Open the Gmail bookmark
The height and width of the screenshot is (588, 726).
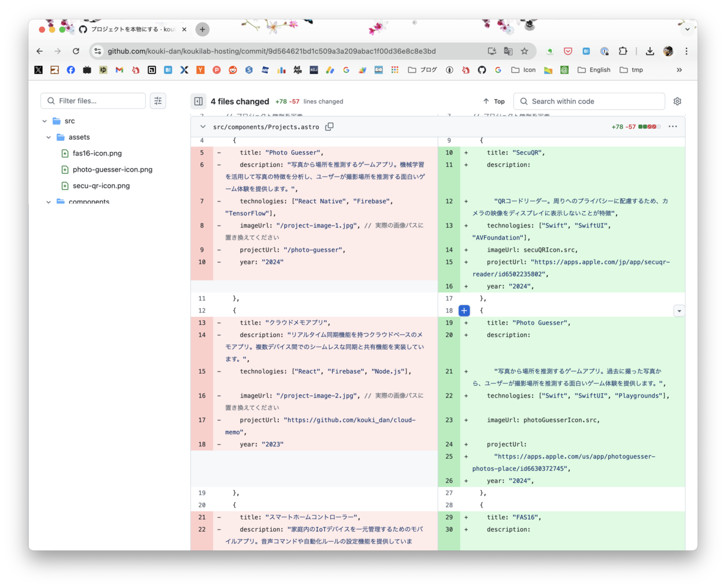pos(119,70)
